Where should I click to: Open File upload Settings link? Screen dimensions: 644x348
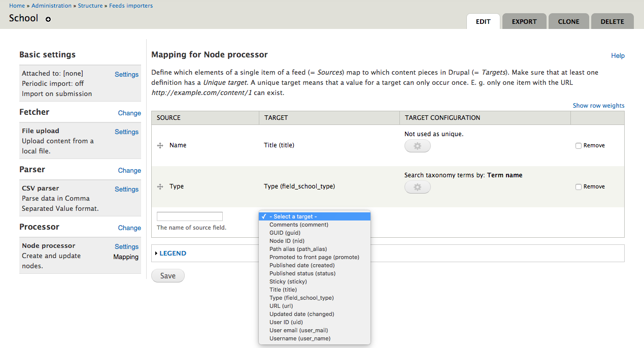(126, 132)
